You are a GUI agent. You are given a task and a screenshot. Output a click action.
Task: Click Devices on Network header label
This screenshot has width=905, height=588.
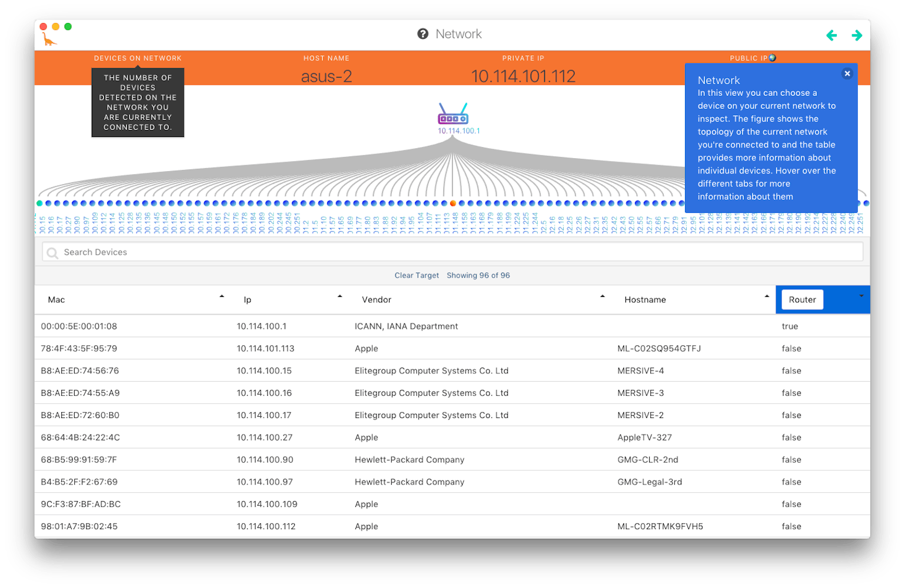coord(138,58)
